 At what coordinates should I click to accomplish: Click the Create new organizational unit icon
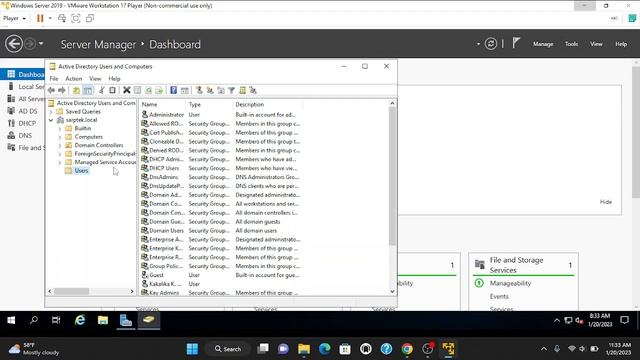pyautogui.click(x=221, y=90)
